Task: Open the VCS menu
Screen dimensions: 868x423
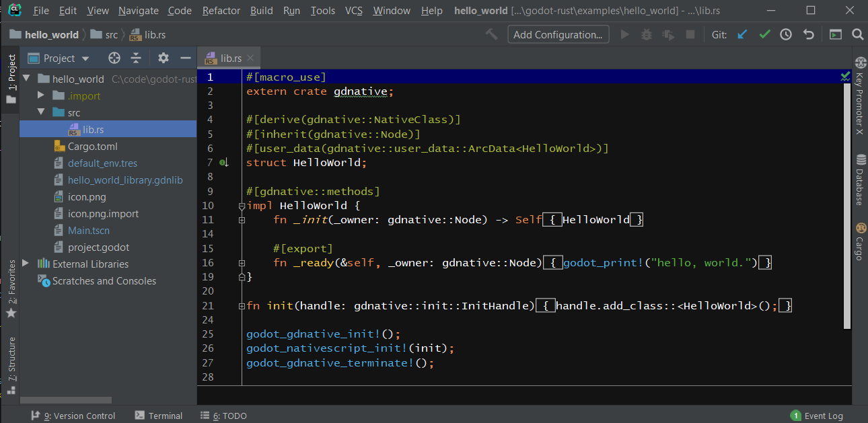Action: (x=354, y=11)
